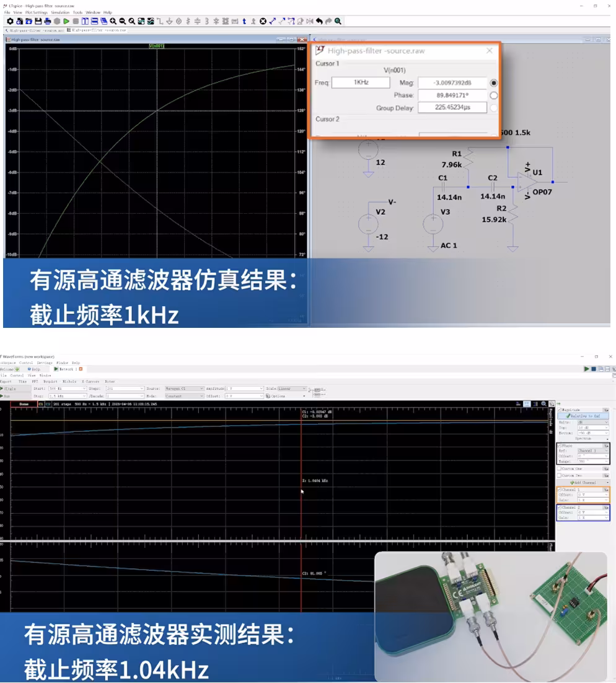The height and width of the screenshot is (683, 616).
Task: Open the WaveForms Welcome tab button
Action: [10, 369]
